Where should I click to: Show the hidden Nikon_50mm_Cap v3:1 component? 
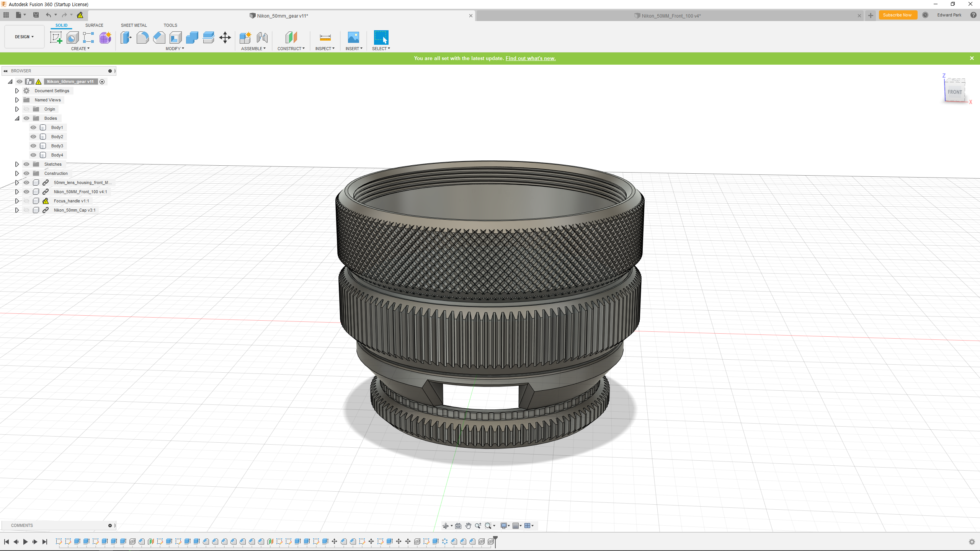pos(26,210)
